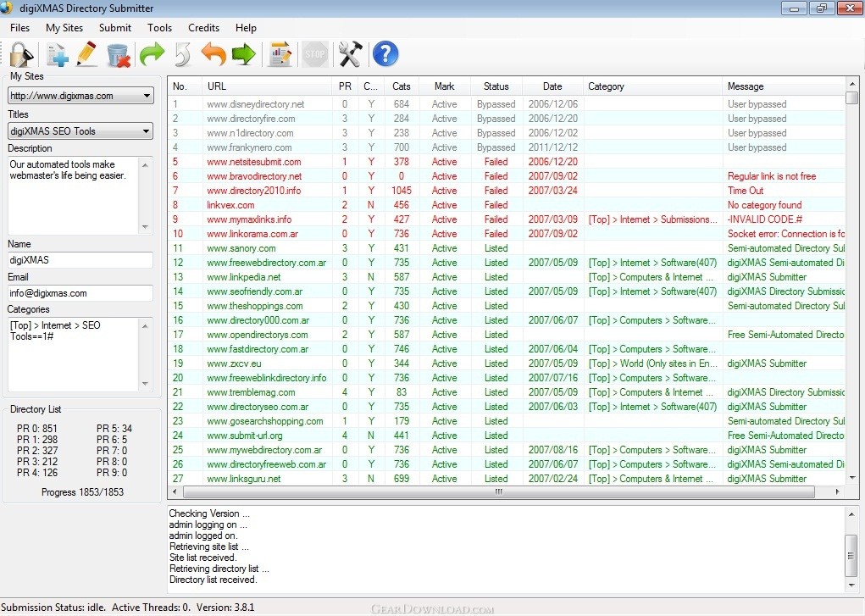Image resolution: width=865 pixels, height=616 pixels.
Task: Click the Name field containing digiXMAS
Action: pyautogui.click(x=80, y=260)
